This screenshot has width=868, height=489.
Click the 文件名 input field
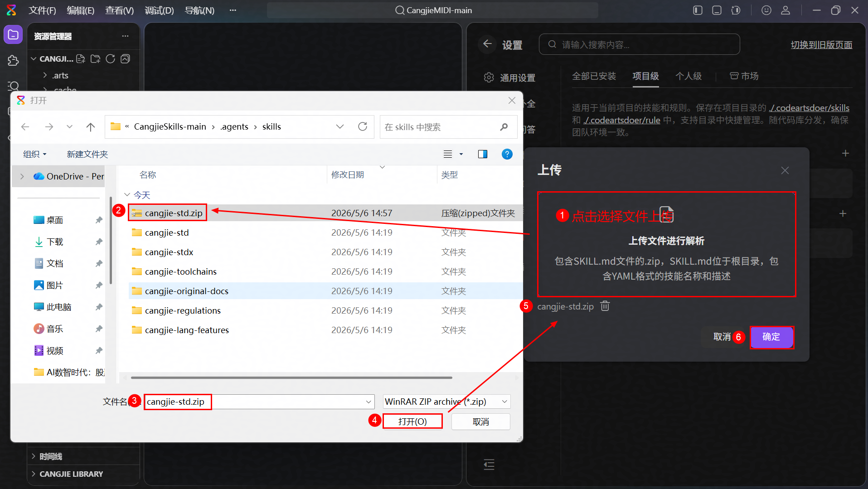[259, 402]
